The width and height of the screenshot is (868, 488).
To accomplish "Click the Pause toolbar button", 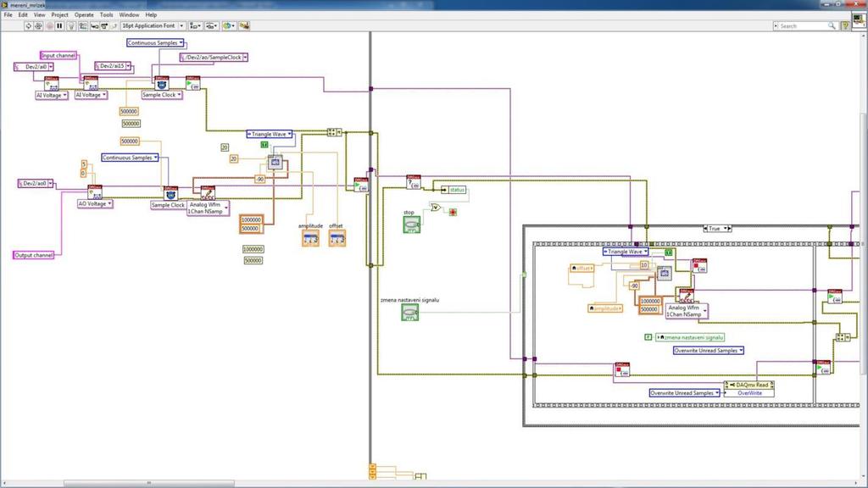I will tap(59, 26).
